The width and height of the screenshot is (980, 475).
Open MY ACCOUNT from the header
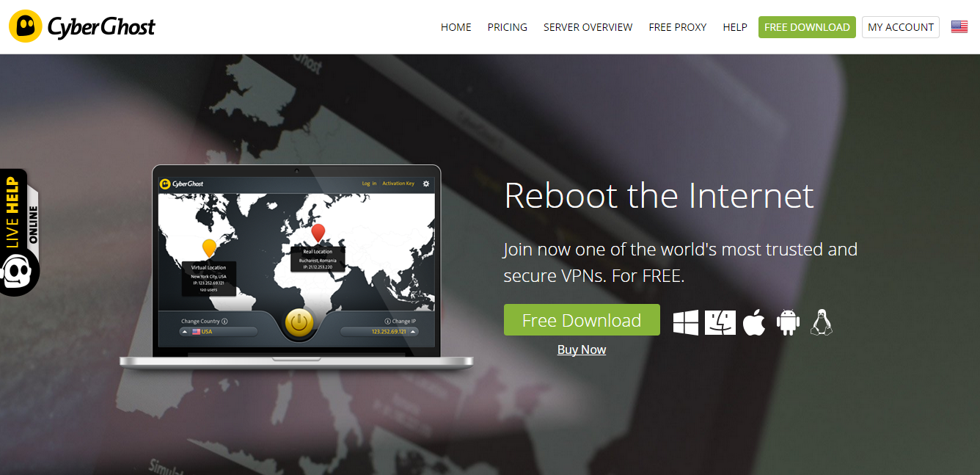[x=901, y=27]
